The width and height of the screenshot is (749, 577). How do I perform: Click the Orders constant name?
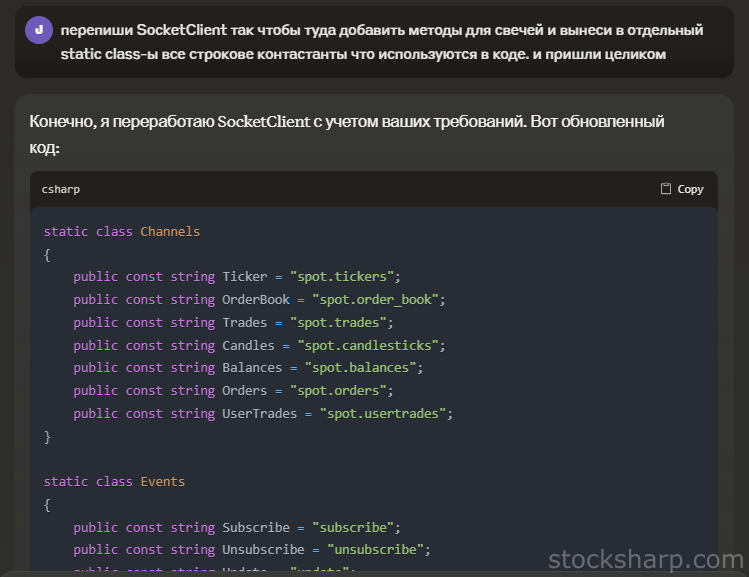click(245, 390)
